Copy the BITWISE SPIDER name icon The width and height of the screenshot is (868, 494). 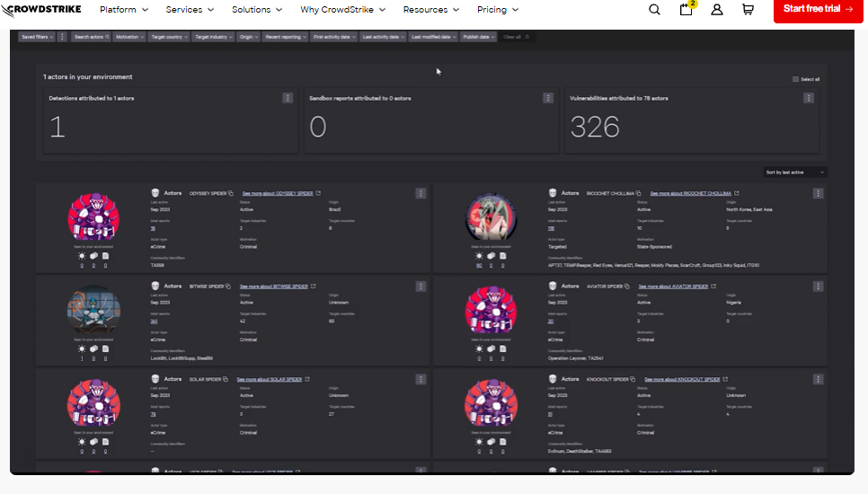228,286
